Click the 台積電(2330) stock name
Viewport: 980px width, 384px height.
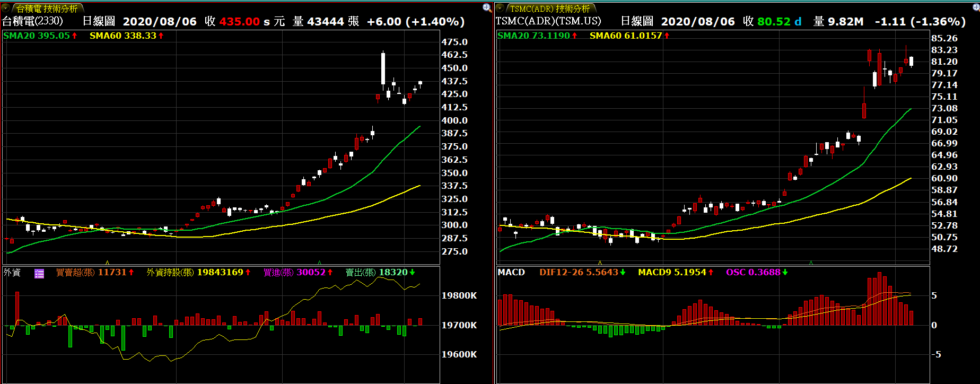(x=33, y=21)
